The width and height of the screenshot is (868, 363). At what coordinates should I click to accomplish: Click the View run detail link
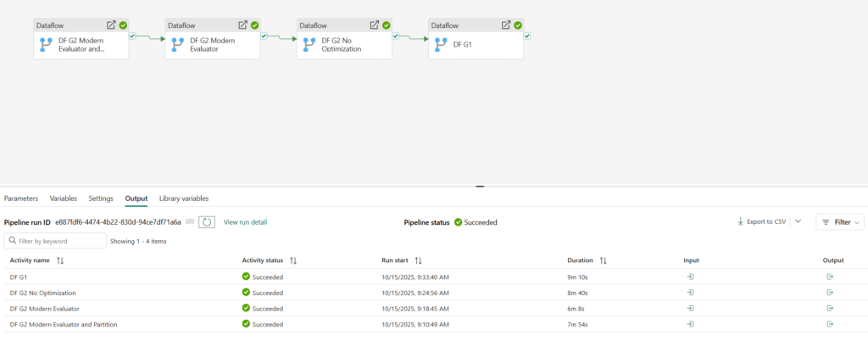pyautogui.click(x=245, y=222)
